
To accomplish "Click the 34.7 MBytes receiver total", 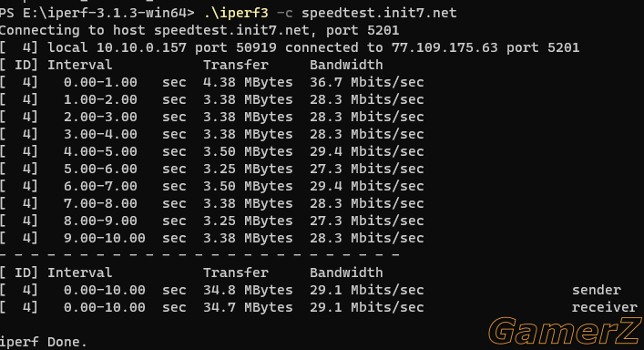I will pos(248,307).
